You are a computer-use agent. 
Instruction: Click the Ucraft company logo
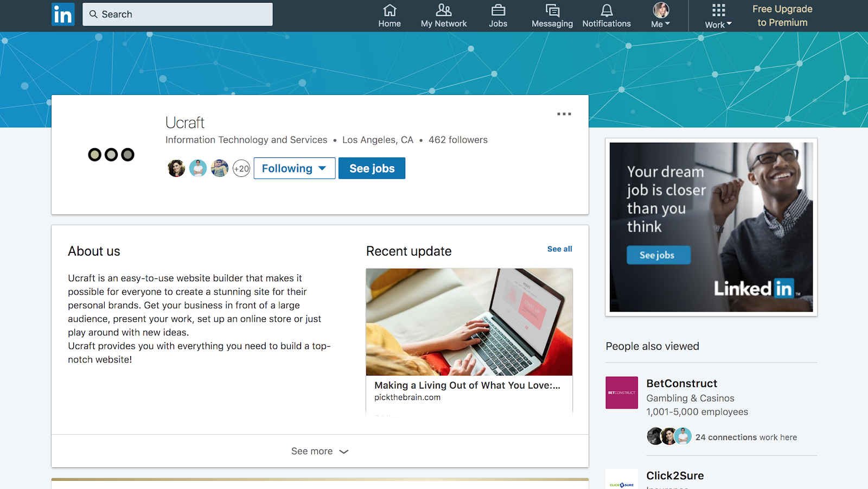coord(111,155)
